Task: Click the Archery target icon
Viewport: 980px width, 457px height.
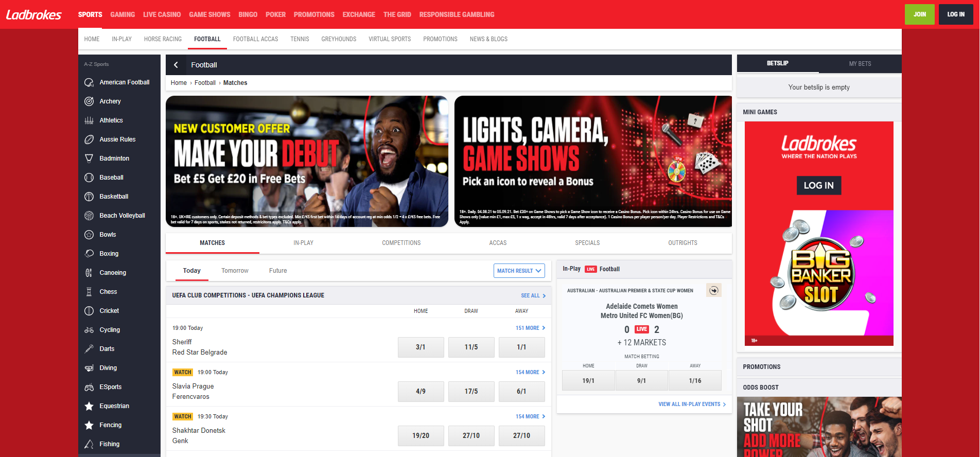Action: [x=89, y=101]
